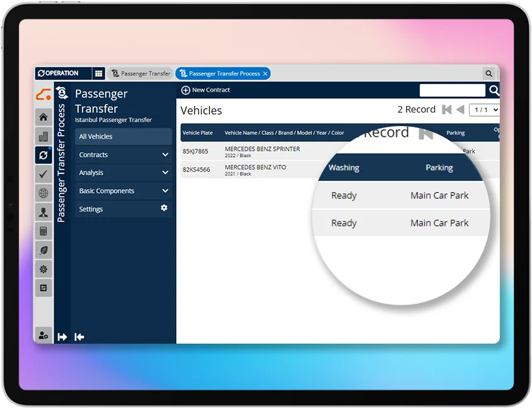Select the globe icon in the left sidebar
The image size is (532, 408).
[43, 194]
